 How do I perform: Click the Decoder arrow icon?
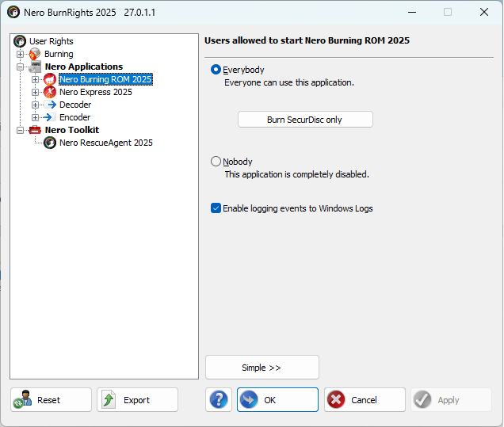point(50,105)
